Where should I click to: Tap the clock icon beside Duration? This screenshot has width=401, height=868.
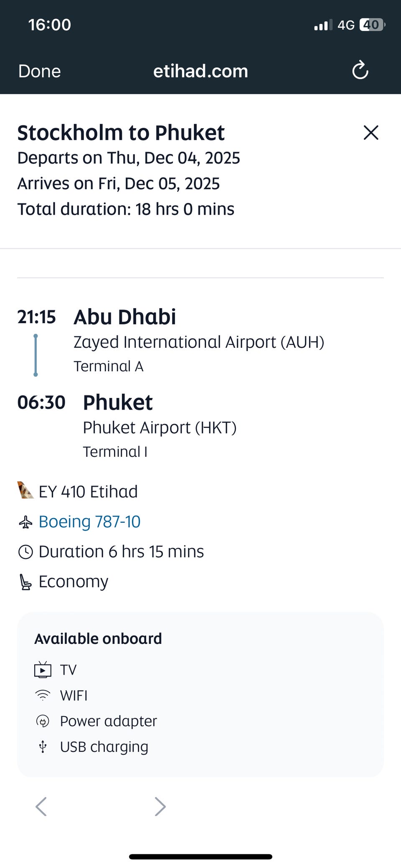[25, 552]
